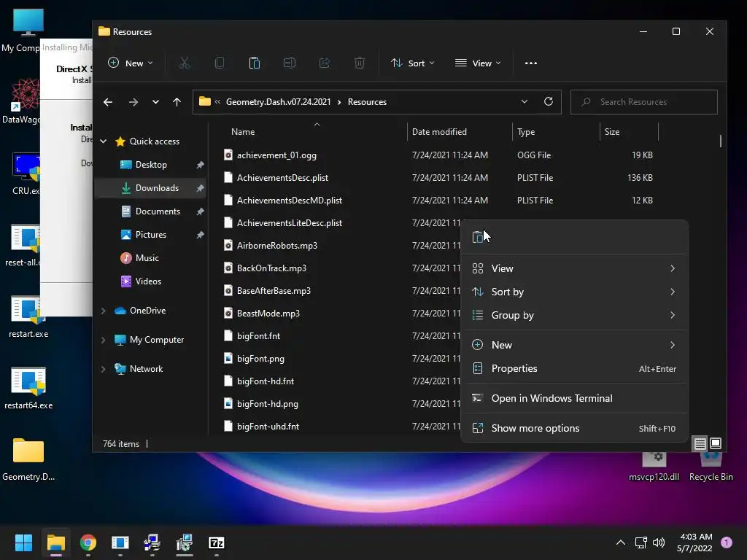Screen dimensions: 747x560
Task: Click Paste icon at context menu top
Action: coord(478,237)
